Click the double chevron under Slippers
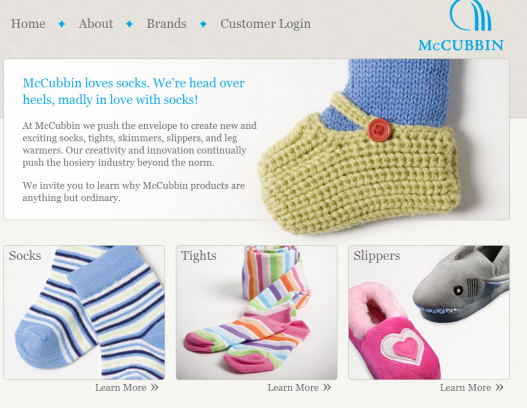Image resolution: width=527 pixels, height=408 pixels. (x=499, y=387)
